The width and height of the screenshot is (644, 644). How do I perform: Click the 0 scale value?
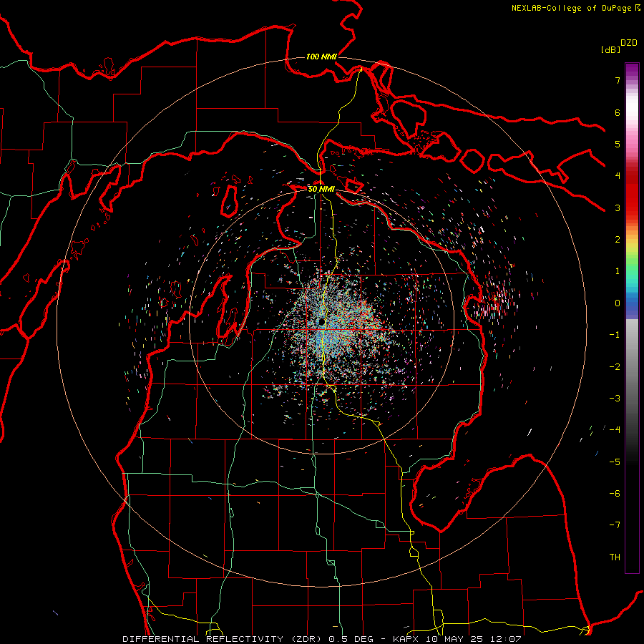(618, 303)
